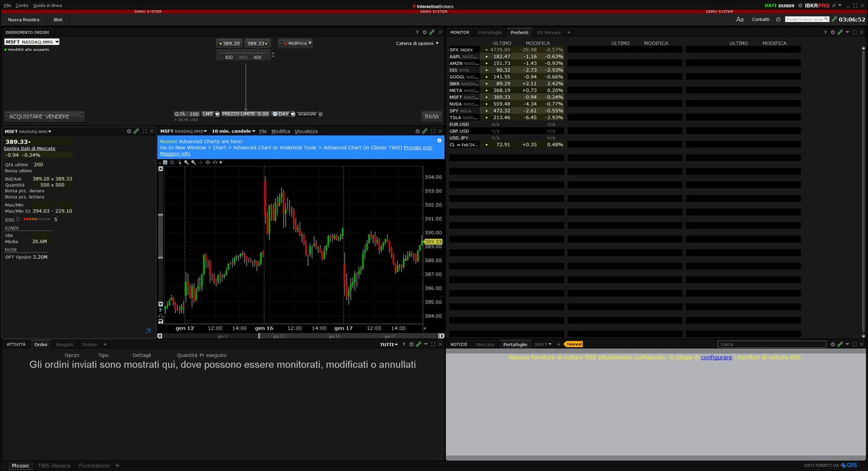Click the configurare link for RSS news providers
Viewport: 868px width, 471px height.
(716, 357)
